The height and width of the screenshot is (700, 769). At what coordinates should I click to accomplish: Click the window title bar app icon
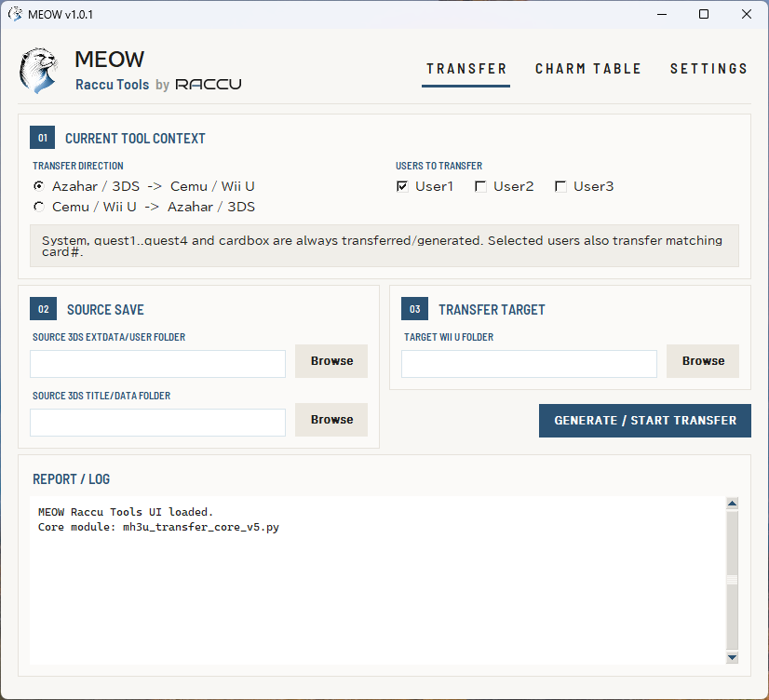pos(15,14)
